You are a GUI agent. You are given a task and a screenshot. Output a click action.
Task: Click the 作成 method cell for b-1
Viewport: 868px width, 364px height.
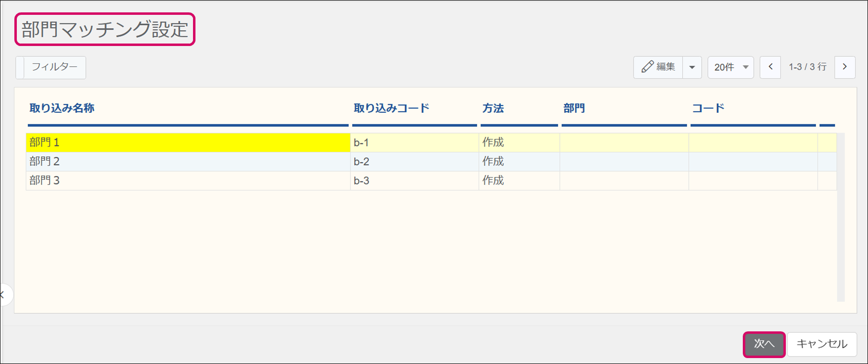(x=519, y=142)
